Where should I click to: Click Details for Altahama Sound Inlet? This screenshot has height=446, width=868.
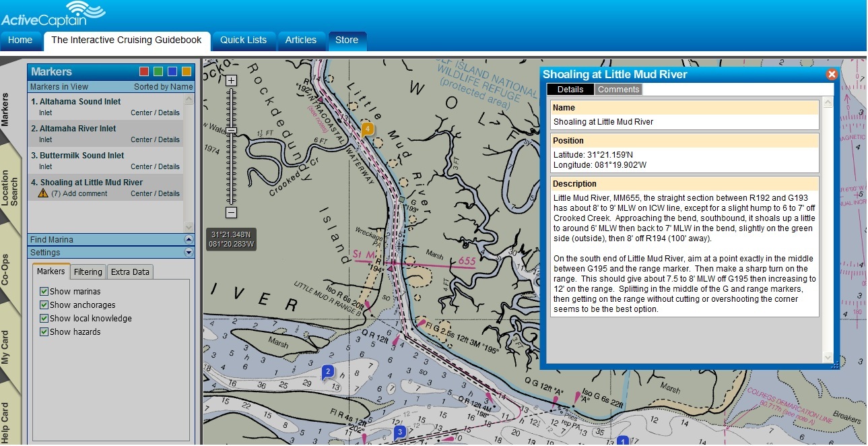point(169,113)
